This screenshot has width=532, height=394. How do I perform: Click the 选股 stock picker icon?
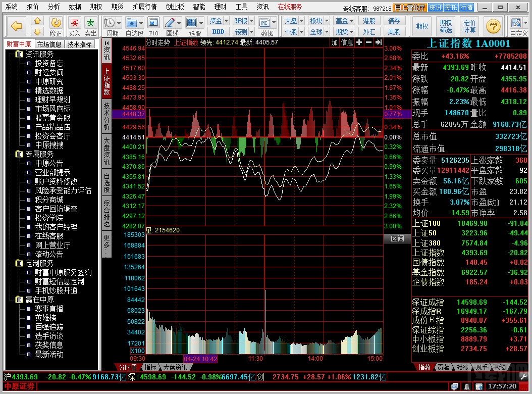[x=192, y=23]
